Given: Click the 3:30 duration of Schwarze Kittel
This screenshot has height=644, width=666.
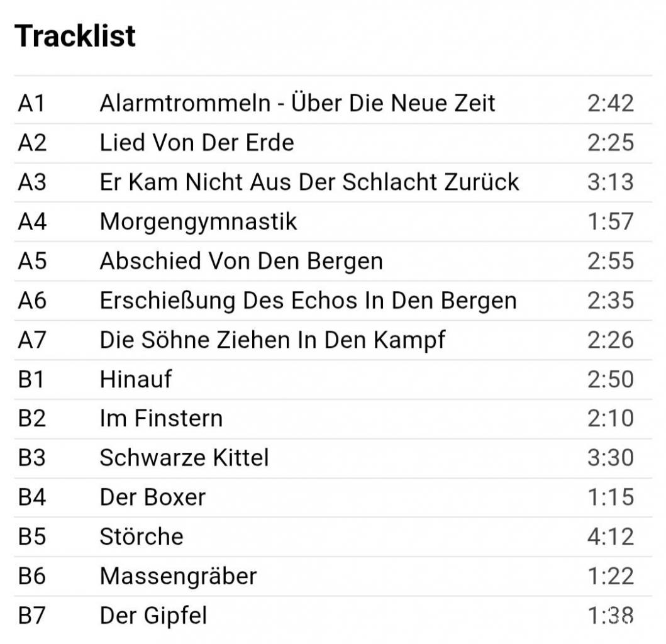Looking at the screenshot, I should (610, 458).
